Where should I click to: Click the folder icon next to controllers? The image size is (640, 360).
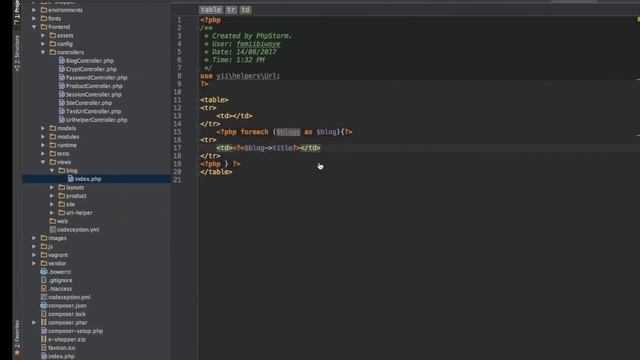click(x=53, y=52)
